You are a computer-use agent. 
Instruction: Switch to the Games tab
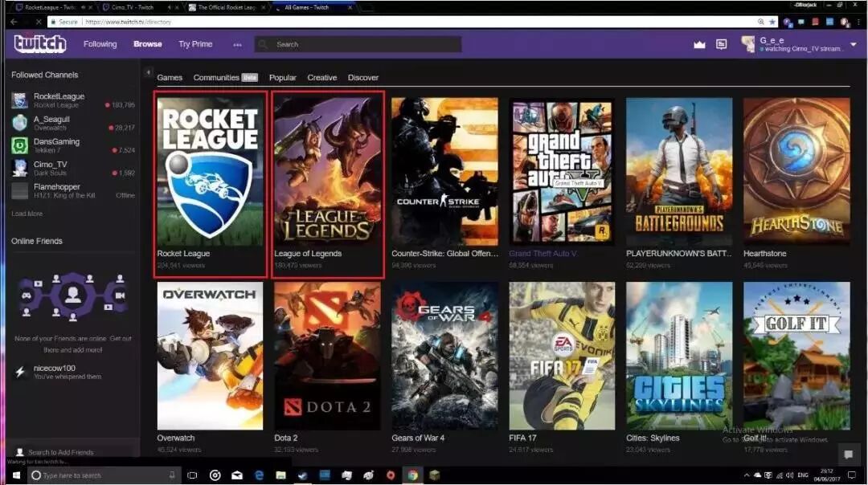click(170, 78)
